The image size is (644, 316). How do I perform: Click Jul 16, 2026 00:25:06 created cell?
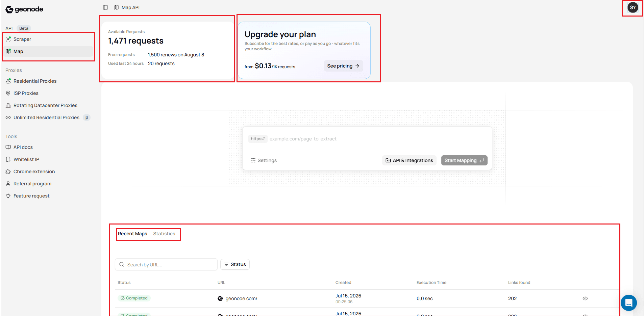(348, 298)
